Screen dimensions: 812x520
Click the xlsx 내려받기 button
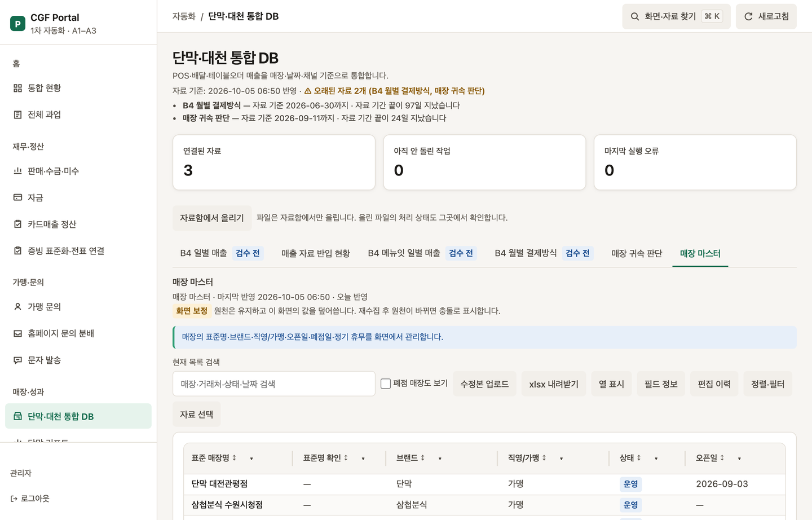[x=554, y=384]
